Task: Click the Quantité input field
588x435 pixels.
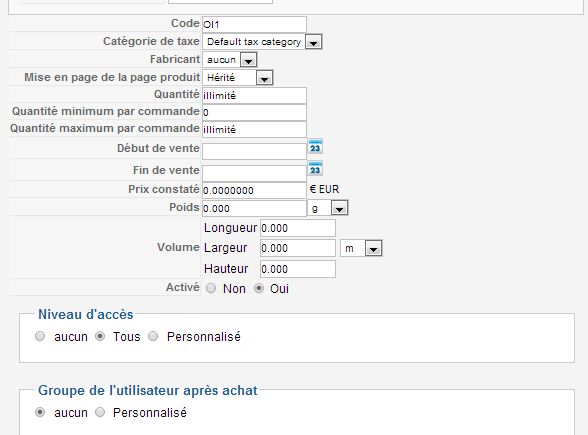Action: [254, 96]
